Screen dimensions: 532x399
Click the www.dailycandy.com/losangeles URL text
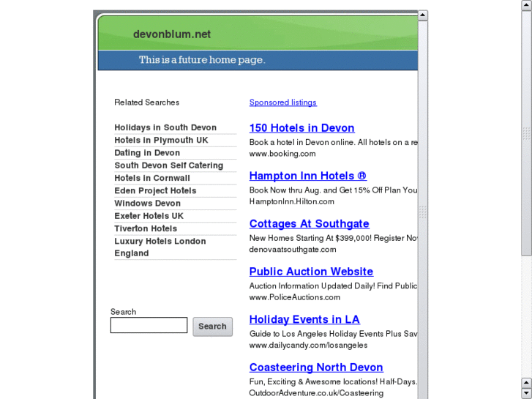(308, 346)
